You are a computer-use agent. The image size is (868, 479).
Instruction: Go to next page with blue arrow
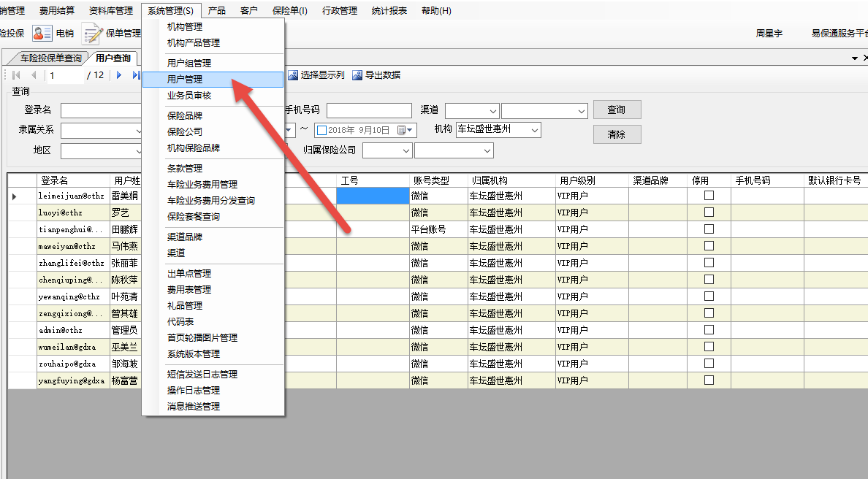point(119,75)
